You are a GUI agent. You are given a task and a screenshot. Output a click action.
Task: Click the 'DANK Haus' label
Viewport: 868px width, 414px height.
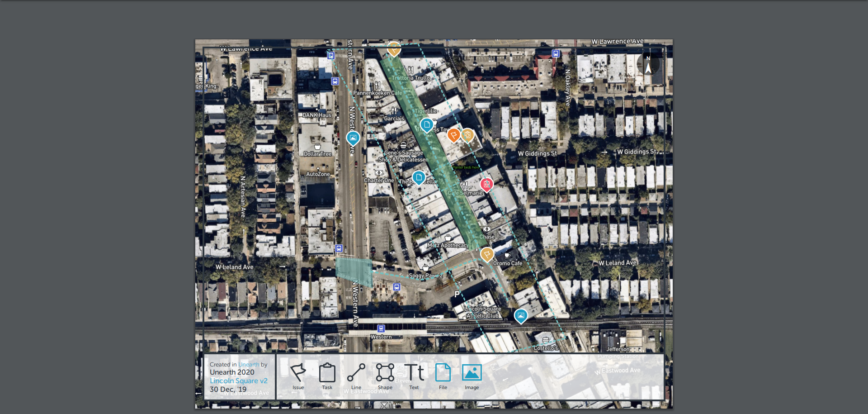317,115
